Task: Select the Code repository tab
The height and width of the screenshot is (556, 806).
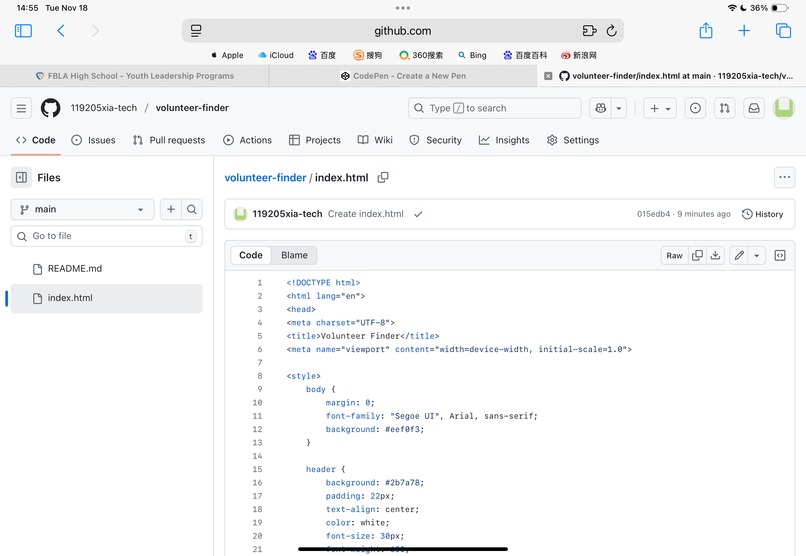Action: click(x=35, y=140)
